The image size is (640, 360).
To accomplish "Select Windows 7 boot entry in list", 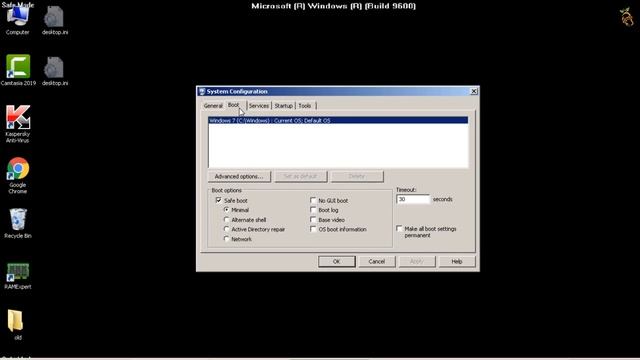I will (338, 120).
